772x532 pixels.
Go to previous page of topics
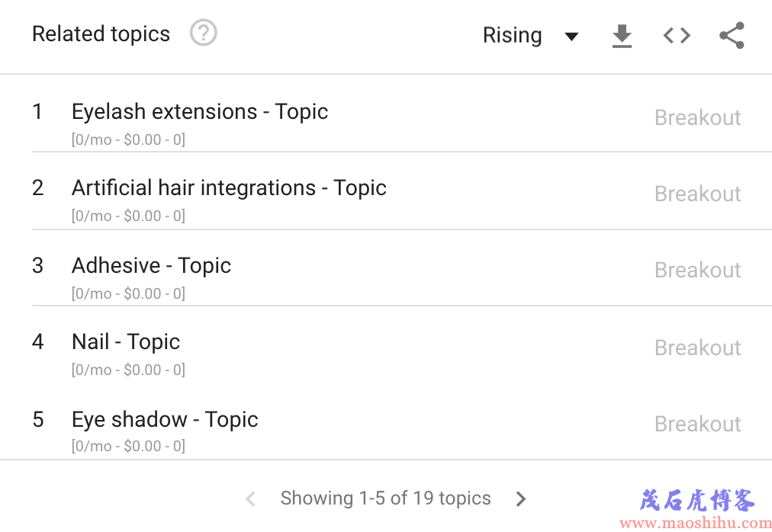tap(251, 498)
